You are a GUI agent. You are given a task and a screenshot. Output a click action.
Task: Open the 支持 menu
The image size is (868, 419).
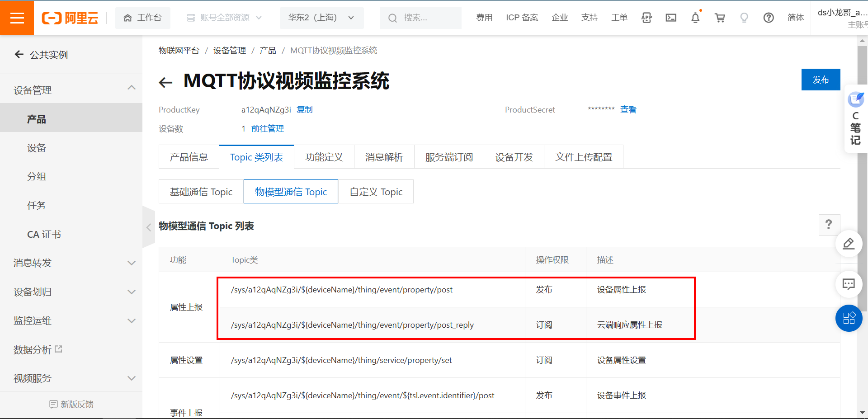pos(590,18)
